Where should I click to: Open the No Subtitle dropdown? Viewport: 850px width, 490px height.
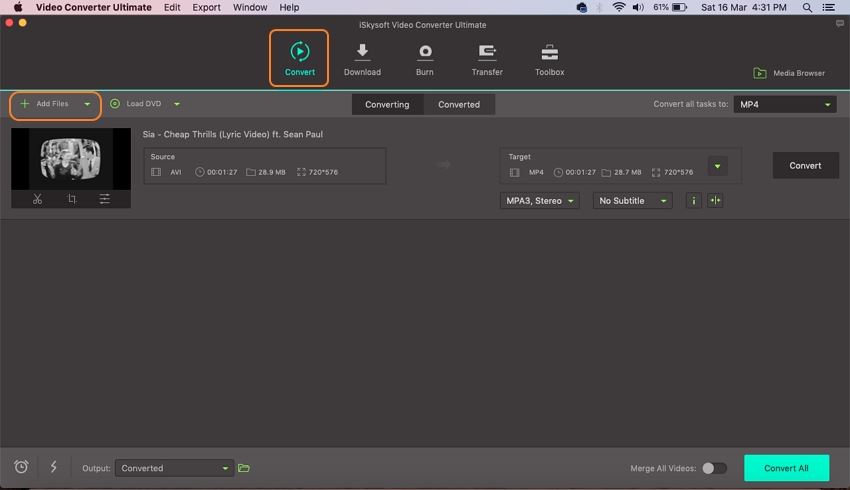(x=631, y=201)
